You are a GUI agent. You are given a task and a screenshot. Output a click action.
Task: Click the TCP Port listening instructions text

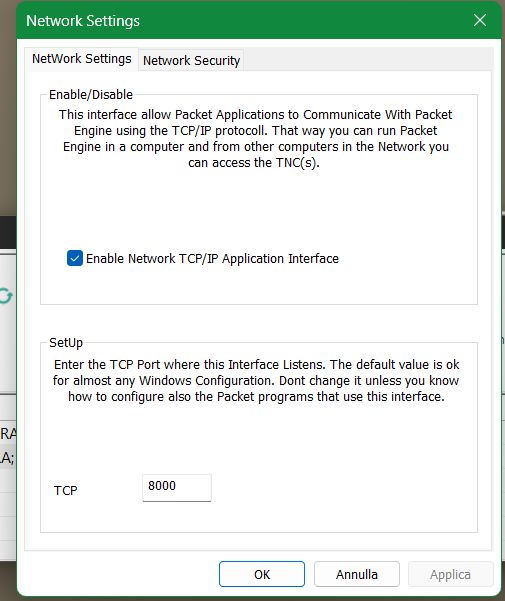coord(256,381)
